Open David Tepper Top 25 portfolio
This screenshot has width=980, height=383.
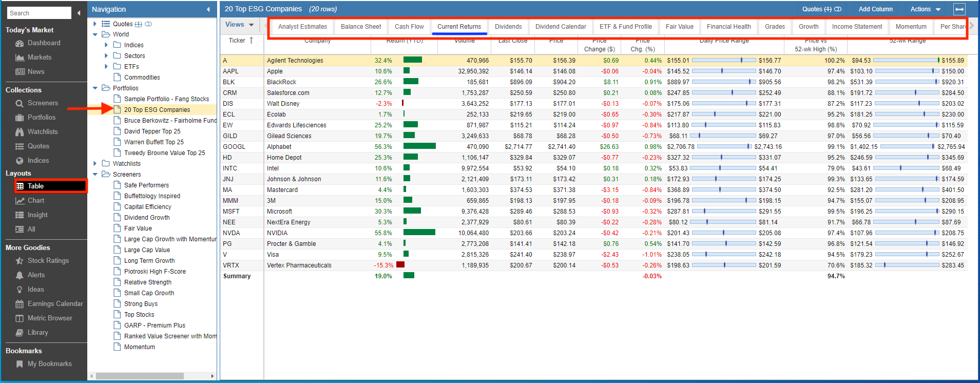pyautogui.click(x=152, y=131)
